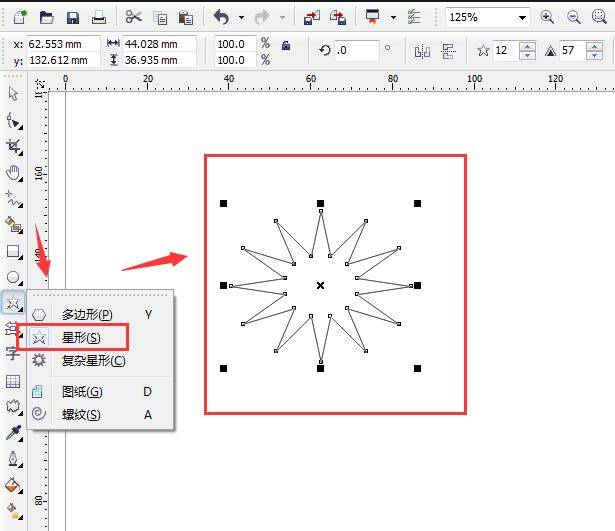Open the zoom level 125% dropdown

[x=523, y=17]
